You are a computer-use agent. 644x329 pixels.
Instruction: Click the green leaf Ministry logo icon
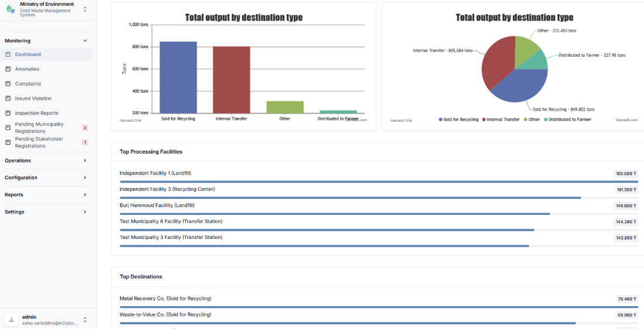11,9
